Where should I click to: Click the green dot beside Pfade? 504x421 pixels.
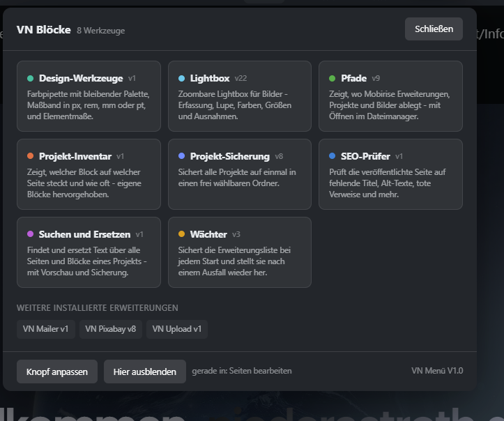333,79
